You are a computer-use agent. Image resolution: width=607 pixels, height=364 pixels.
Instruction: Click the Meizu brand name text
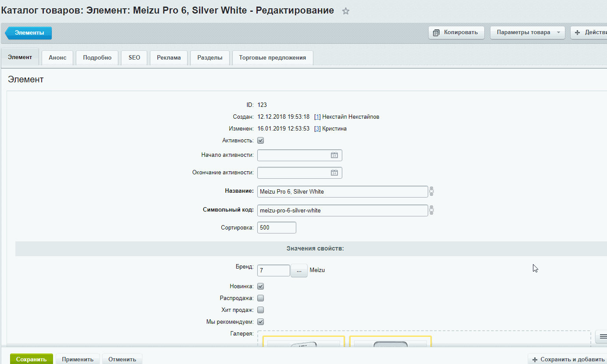317,270
